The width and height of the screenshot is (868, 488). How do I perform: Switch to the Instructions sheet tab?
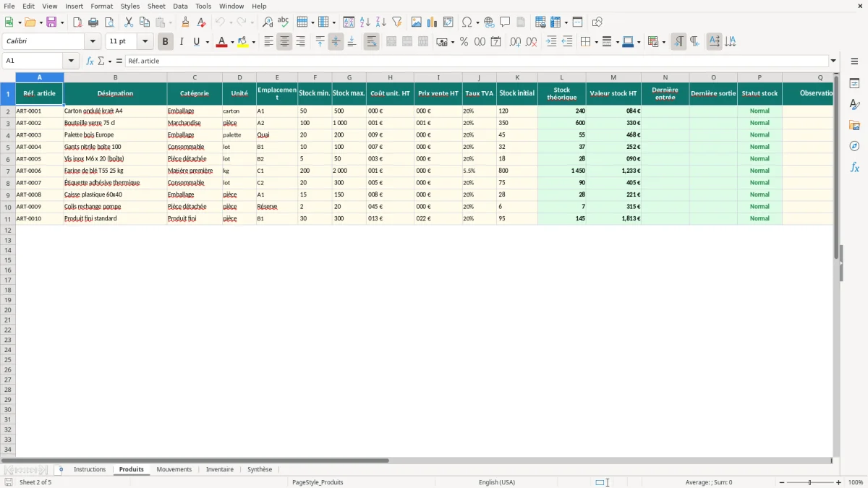pos(90,469)
